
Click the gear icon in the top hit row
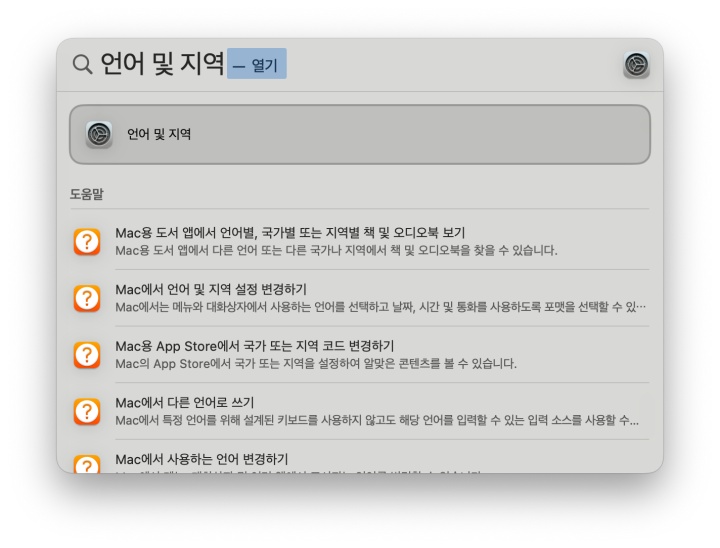coord(99,135)
